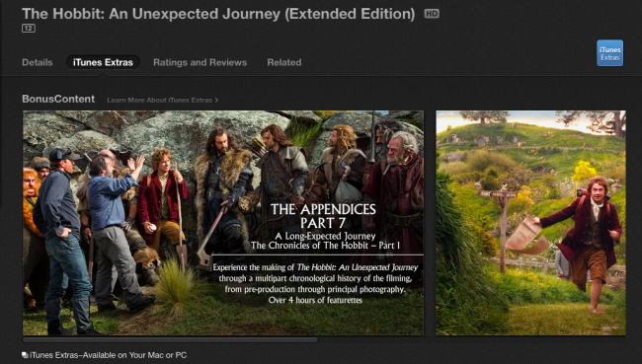
Task: Click iTunes Extras–Available on Your Mac or PC text
Action: tap(108, 355)
